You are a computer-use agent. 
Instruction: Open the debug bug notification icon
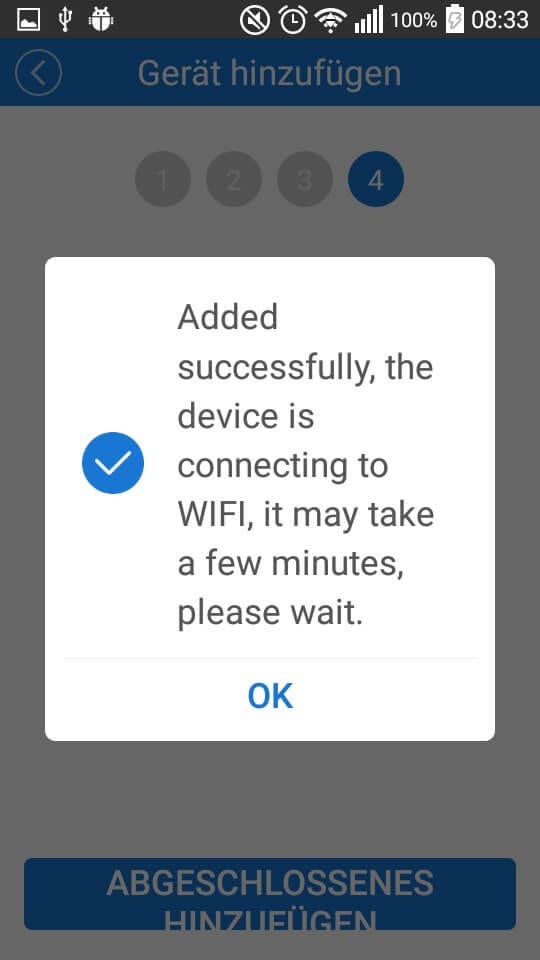click(100, 20)
